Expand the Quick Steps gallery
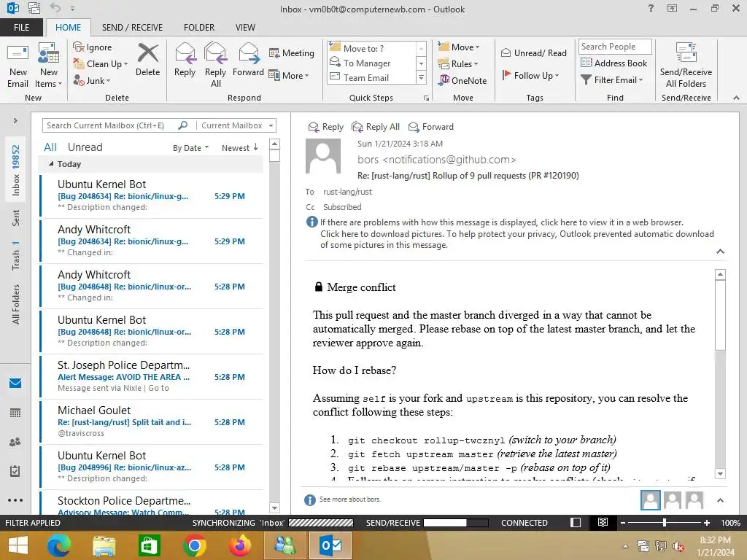Viewport: 747px width, 560px height. (x=421, y=77)
